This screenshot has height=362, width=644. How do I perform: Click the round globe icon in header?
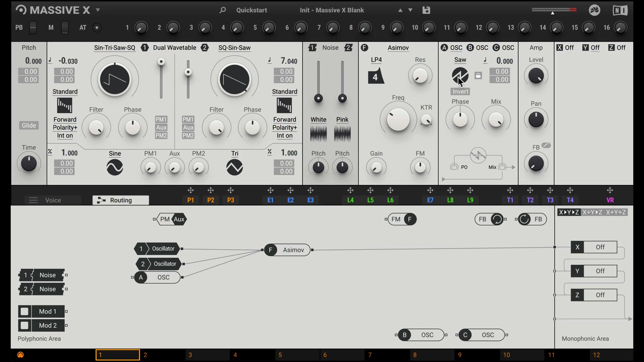click(x=595, y=10)
